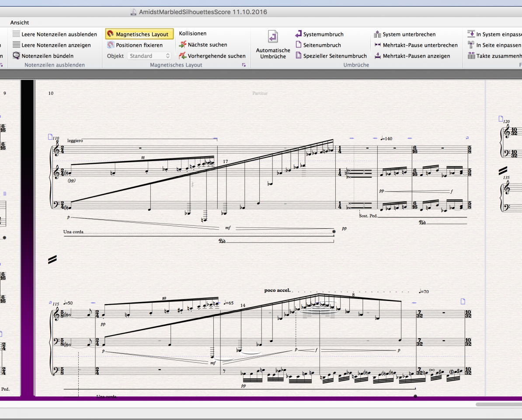Click the Mehrtakt-Pause unterbrechen icon
Image resolution: width=522 pixels, height=420 pixels.
click(x=378, y=45)
